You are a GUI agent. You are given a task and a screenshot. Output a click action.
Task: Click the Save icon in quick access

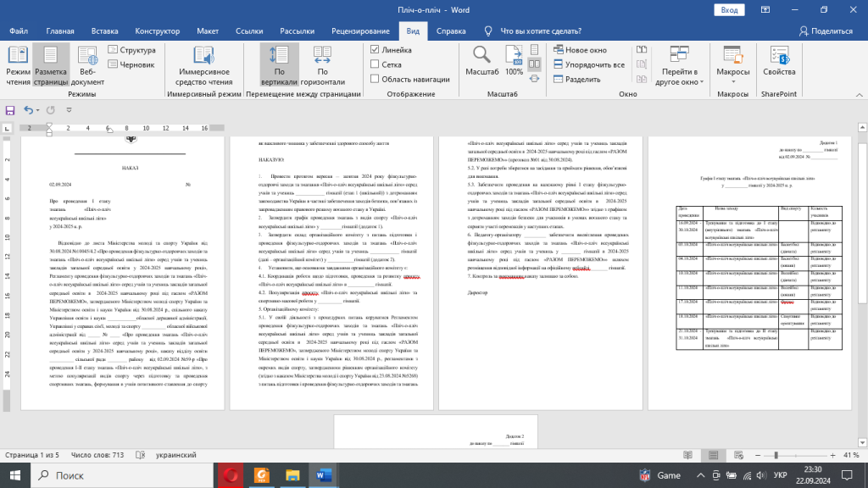[10, 110]
